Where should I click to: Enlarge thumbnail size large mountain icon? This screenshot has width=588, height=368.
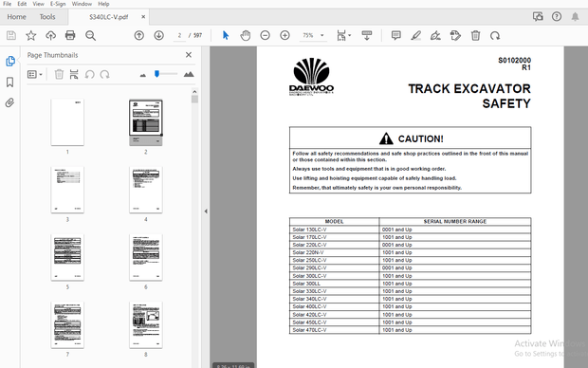click(x=189, y=74)
